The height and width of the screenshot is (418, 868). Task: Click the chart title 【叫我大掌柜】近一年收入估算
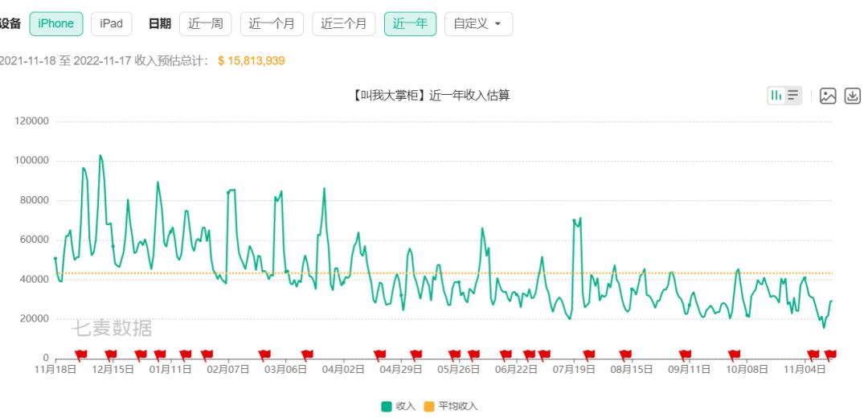tap(430, 95)
